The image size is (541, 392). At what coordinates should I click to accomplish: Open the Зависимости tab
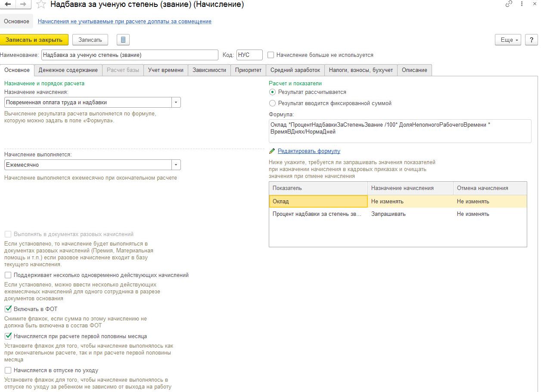tap(209, 70)
